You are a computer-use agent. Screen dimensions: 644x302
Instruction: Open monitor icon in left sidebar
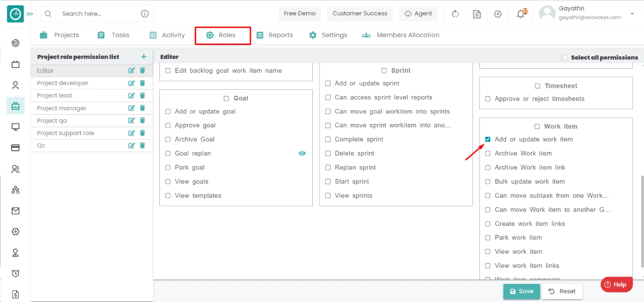(x=16, y=127)
